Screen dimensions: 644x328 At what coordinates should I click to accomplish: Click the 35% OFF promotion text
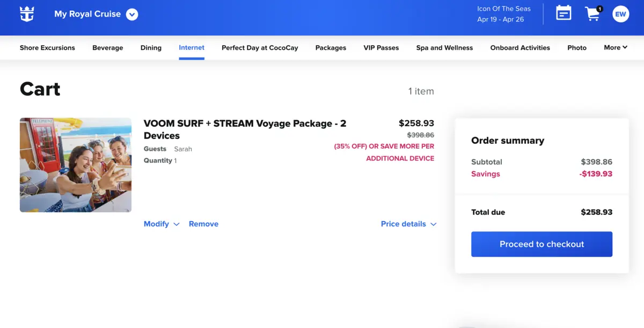(384, 152)
